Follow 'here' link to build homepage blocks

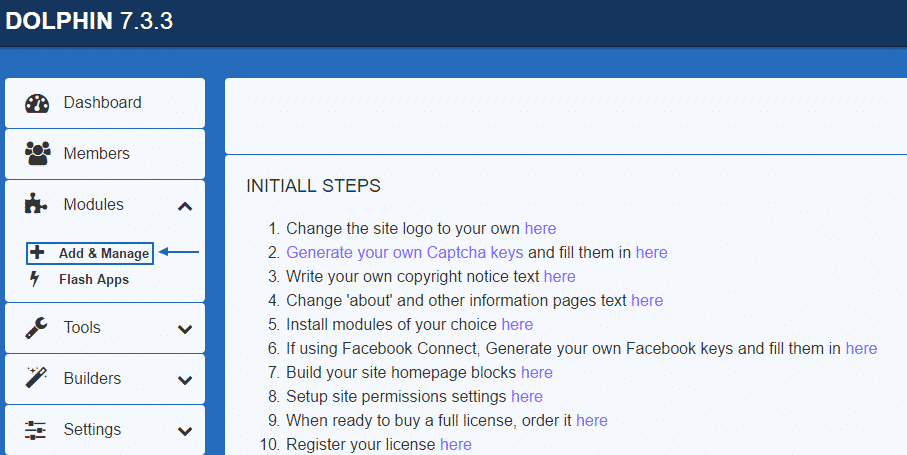click(x=537, y=372)
